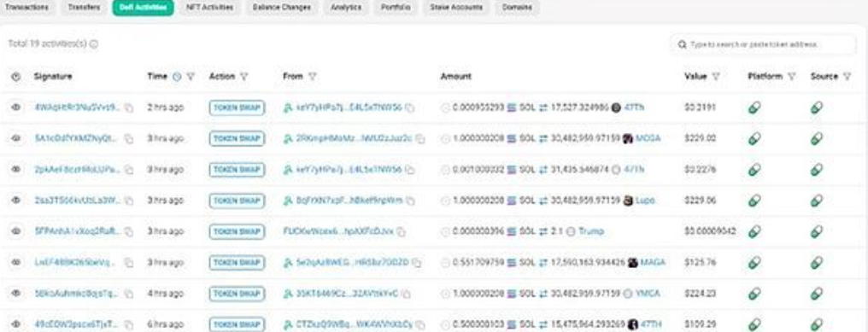Screen dimensions: 868x332
Task: Toggle the eye icon for signature LwEF4B8K265beVq
Action: click(16, 262)
